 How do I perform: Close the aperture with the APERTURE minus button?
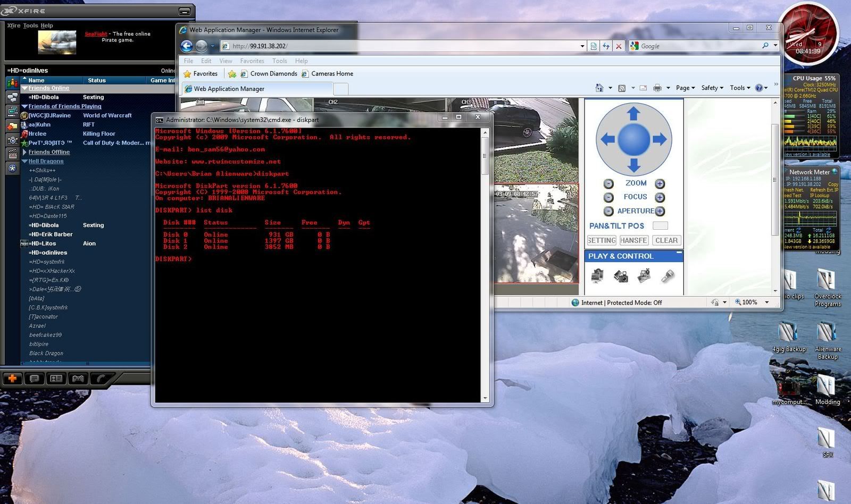[608, 211]
